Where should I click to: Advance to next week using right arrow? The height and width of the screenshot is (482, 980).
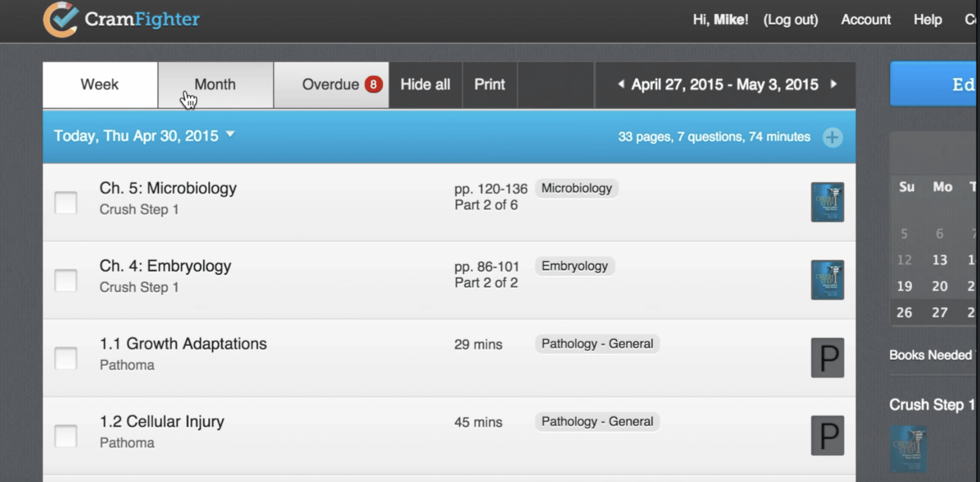(x=834, y=85)
